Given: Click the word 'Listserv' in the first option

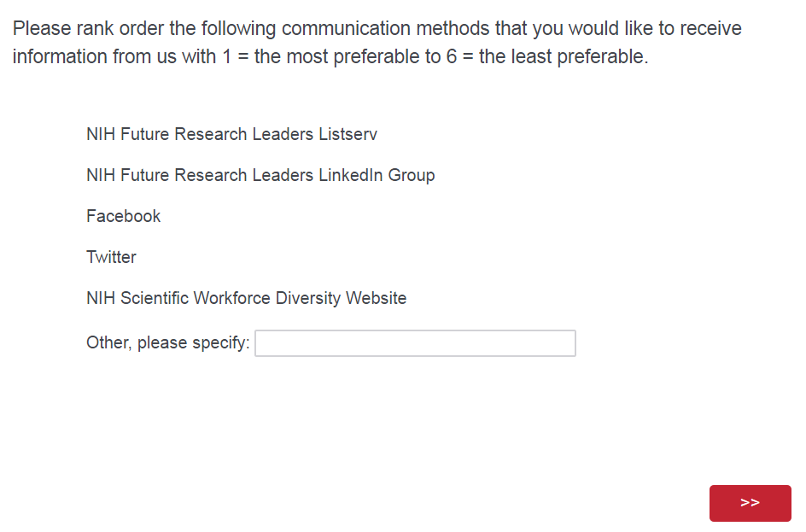Looking at the screenshot, I should click(348, 134).
